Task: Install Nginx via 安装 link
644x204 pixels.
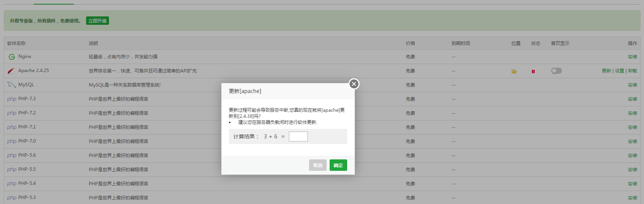Action: tap(633, 57)
